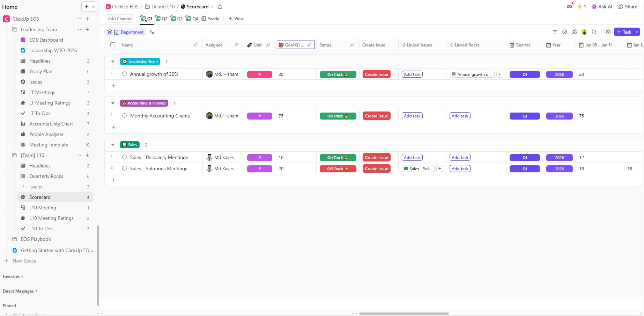Click the horizontal scrollbar at the bottom
The width and height of the screenshot is (644, 316).
click(404, 313)
